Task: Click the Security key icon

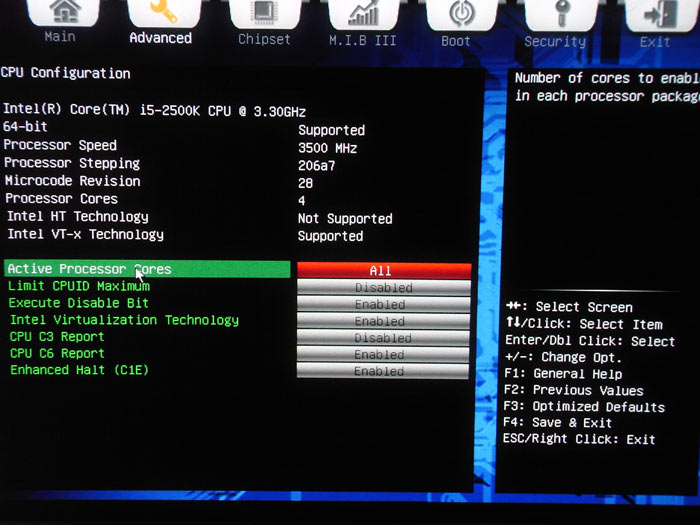Action: (x=561, y=14)
